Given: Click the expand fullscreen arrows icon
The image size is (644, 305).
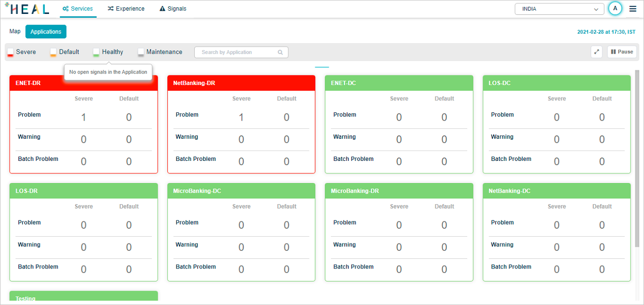Looking at the screenshot, I should [x=596, y=52].
